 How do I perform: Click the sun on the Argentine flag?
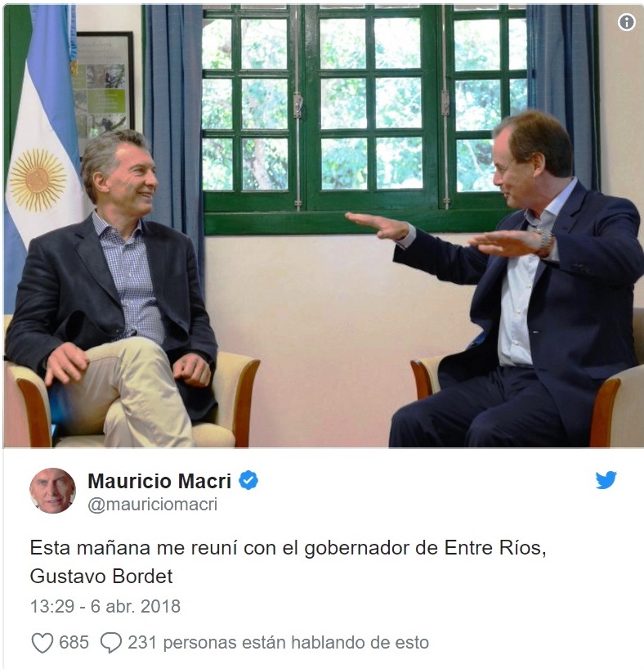coord(38,180)
